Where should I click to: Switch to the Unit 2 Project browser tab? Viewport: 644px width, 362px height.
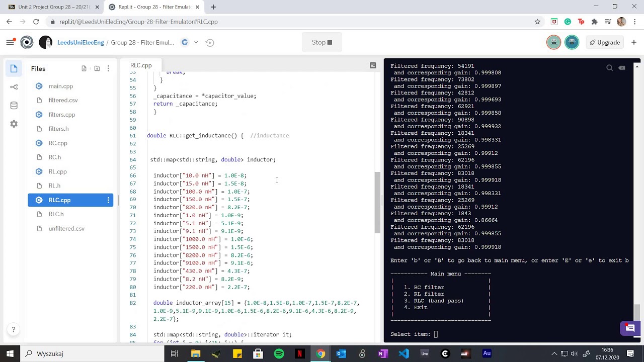click(x=53, y=7)
